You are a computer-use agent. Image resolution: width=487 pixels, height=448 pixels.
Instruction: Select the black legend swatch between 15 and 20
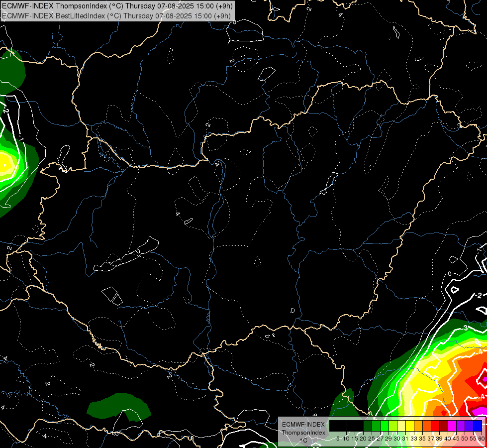point(359,426)
